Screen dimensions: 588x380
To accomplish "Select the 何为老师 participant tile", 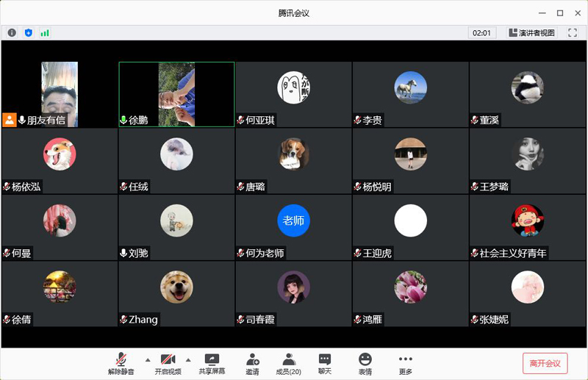I will pyautogui.click(x=293, y=227).
